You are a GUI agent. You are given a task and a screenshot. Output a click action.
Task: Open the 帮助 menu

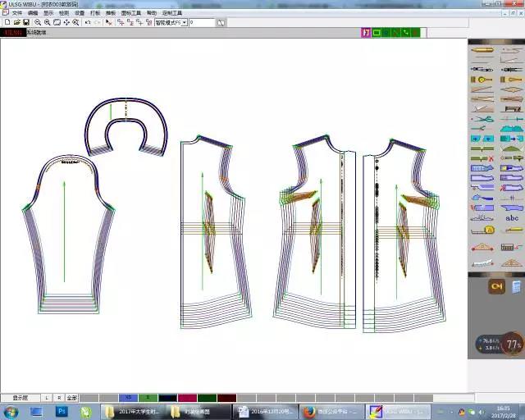151,13
